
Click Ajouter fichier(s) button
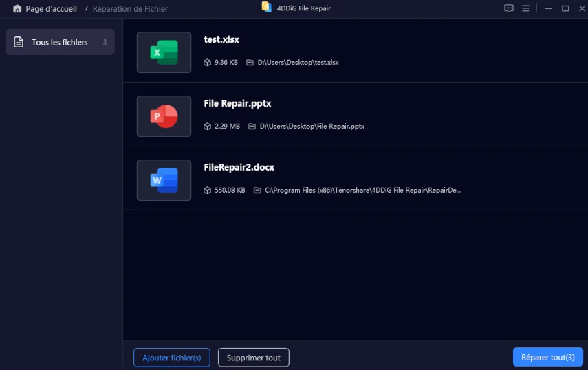172,358
